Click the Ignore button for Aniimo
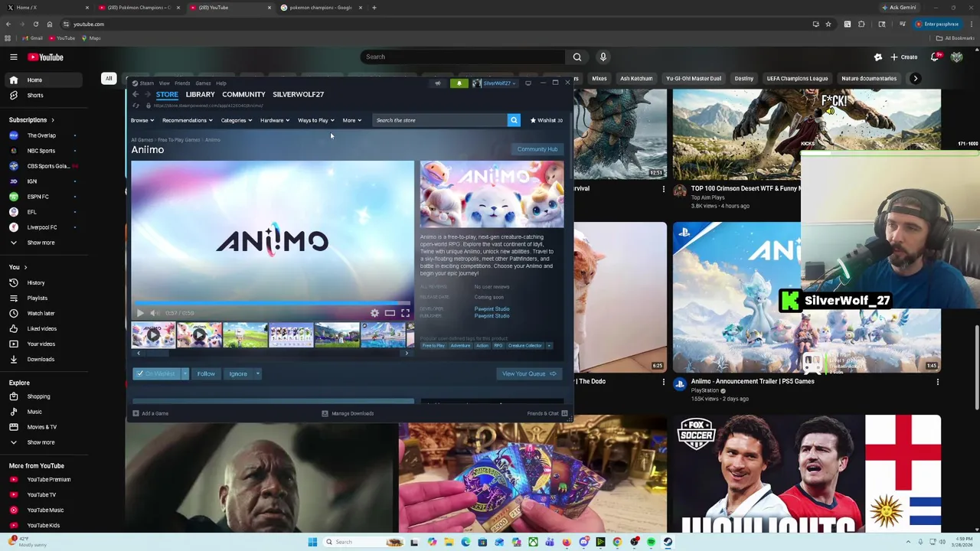The image size is (980, 551). (x=238, y=373)
